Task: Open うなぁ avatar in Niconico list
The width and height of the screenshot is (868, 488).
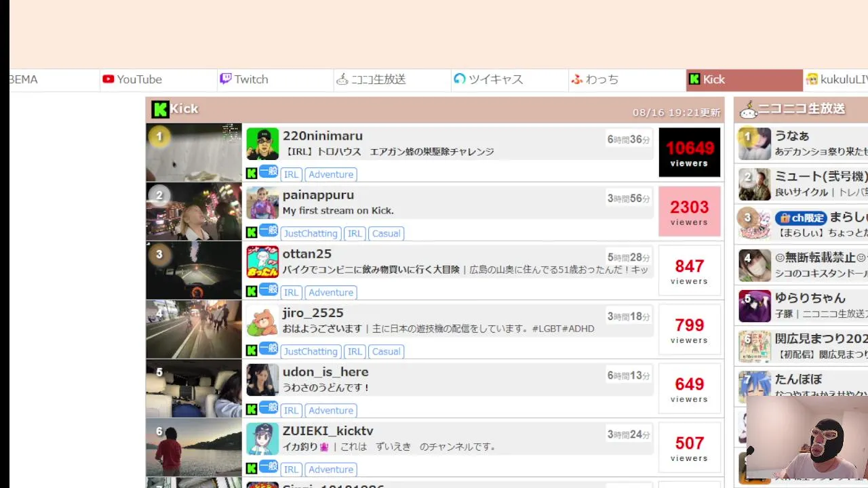Action: pyautogui.click(x=755, y=144)
